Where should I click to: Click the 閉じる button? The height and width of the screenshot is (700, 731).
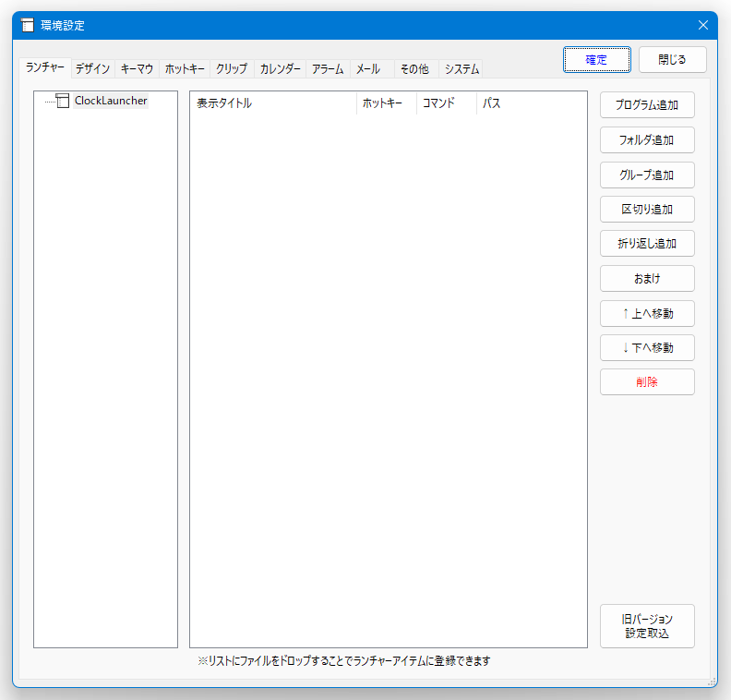(672, 60)
